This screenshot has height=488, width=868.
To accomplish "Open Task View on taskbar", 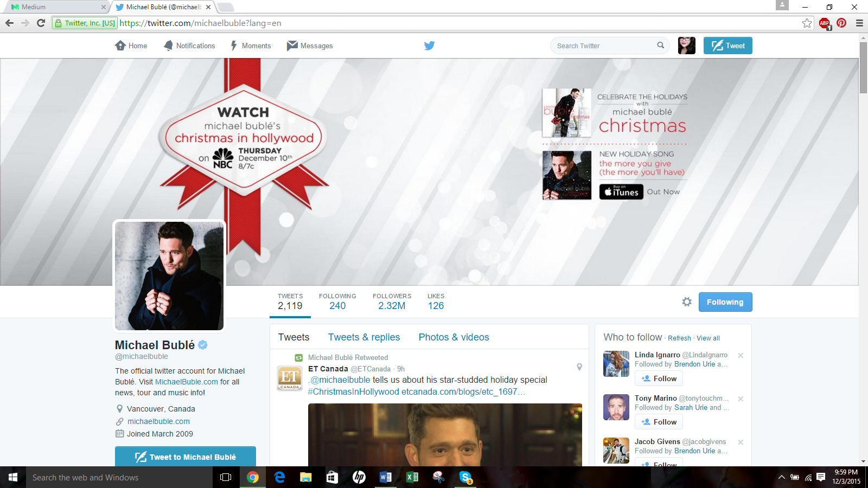I will tap(226, 477).
